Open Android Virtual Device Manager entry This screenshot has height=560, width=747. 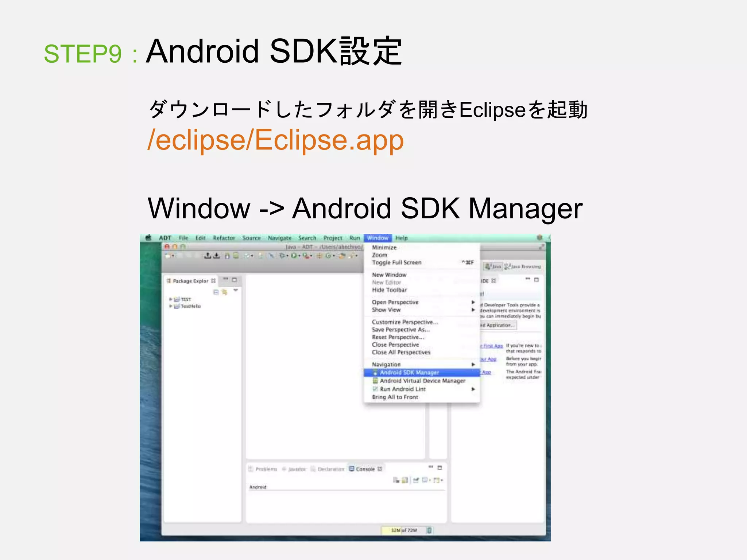pyautogui.click(x=422, y=381)
